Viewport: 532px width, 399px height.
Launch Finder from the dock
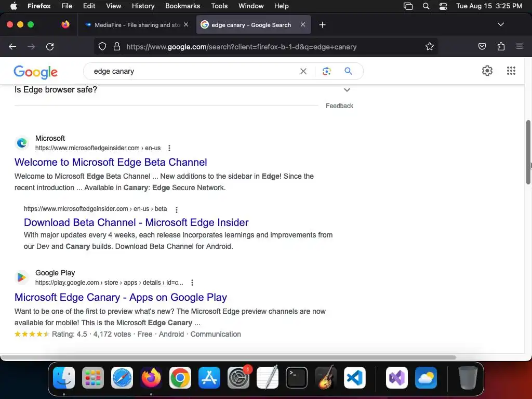tap(64, 378)
